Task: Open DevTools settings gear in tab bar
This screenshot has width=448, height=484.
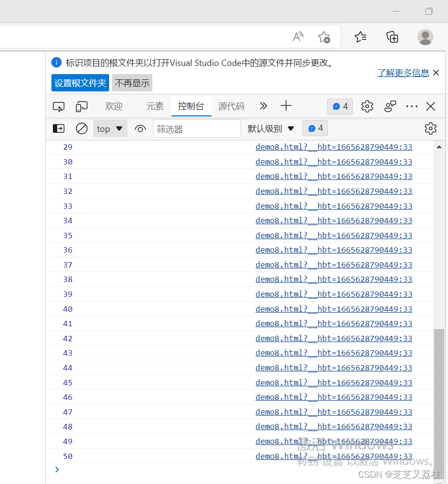Action: (367, 106)
